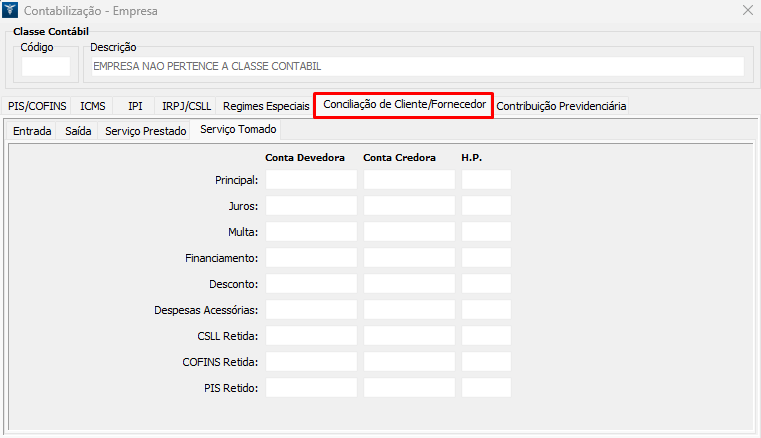Open the Serviço Prestado sub-tab
This screenshot has width=761, height=438.
[x=146, y=131]
